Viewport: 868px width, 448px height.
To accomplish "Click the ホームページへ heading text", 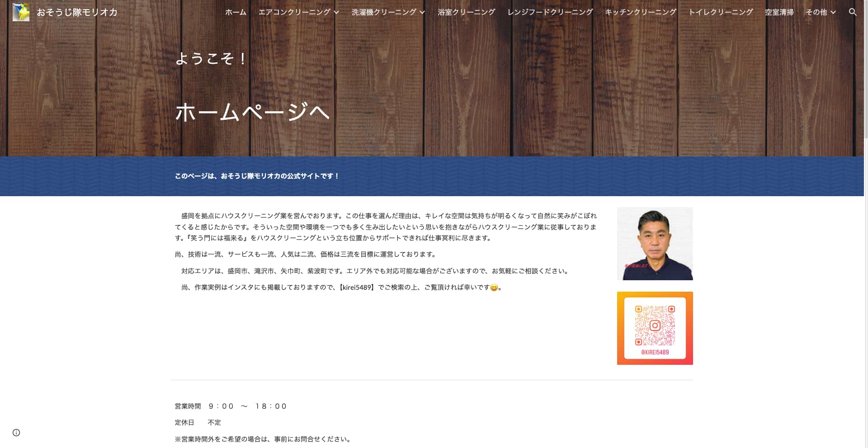I will pos(252,112).
